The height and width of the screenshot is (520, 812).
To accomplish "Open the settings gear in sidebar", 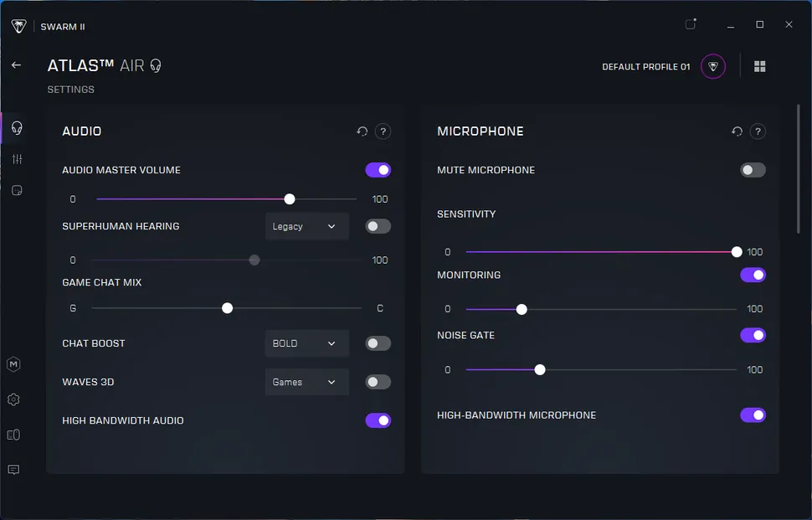I will 13,400.
